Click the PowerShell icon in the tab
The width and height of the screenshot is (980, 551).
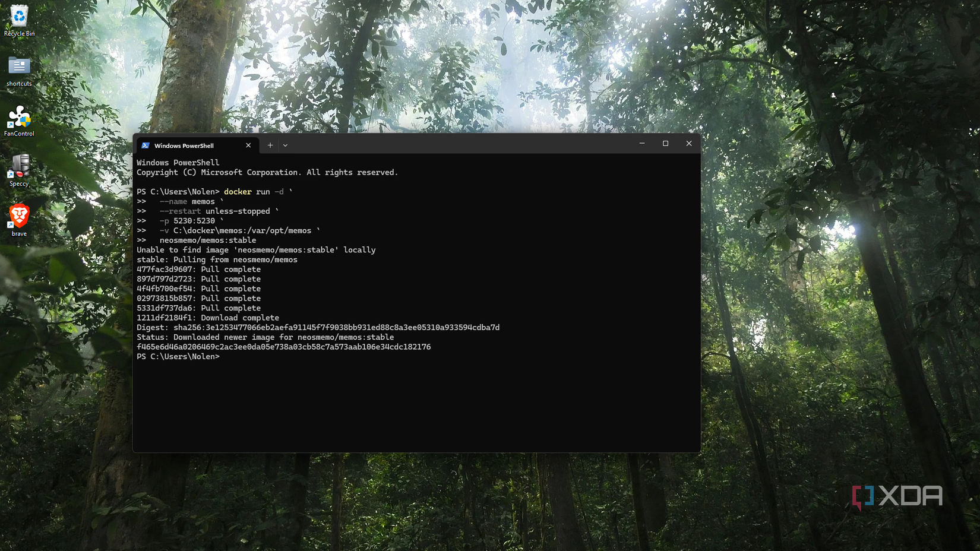(146, 145)
